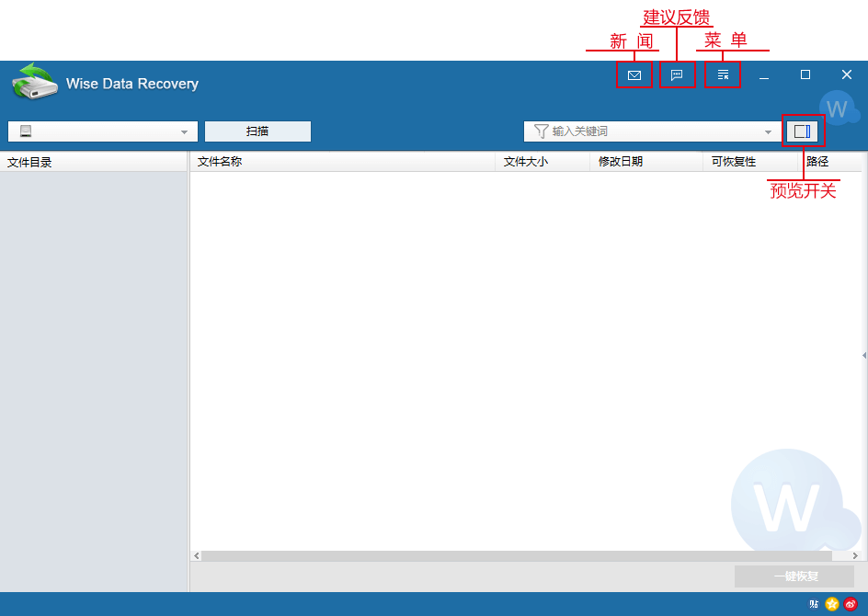This screenshot has width=868, height=616.
Task: Open the news envelope icon
Action: click(634, 75)
